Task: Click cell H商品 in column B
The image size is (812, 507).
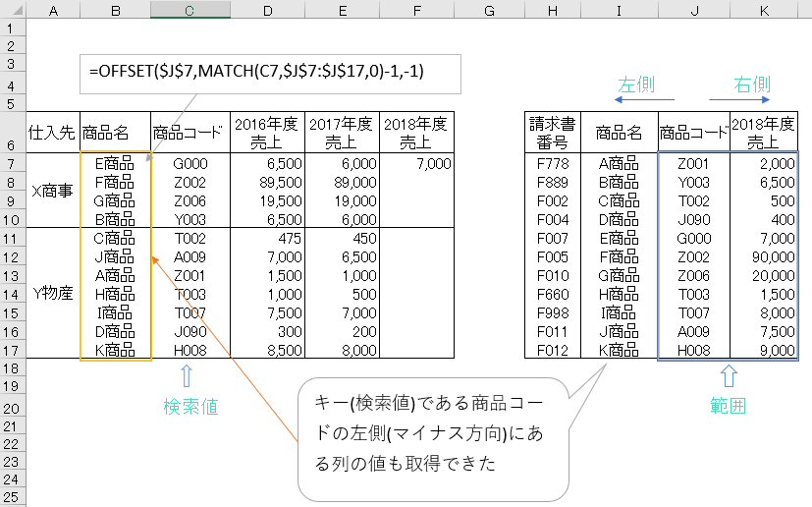Action: click(115, 295)
